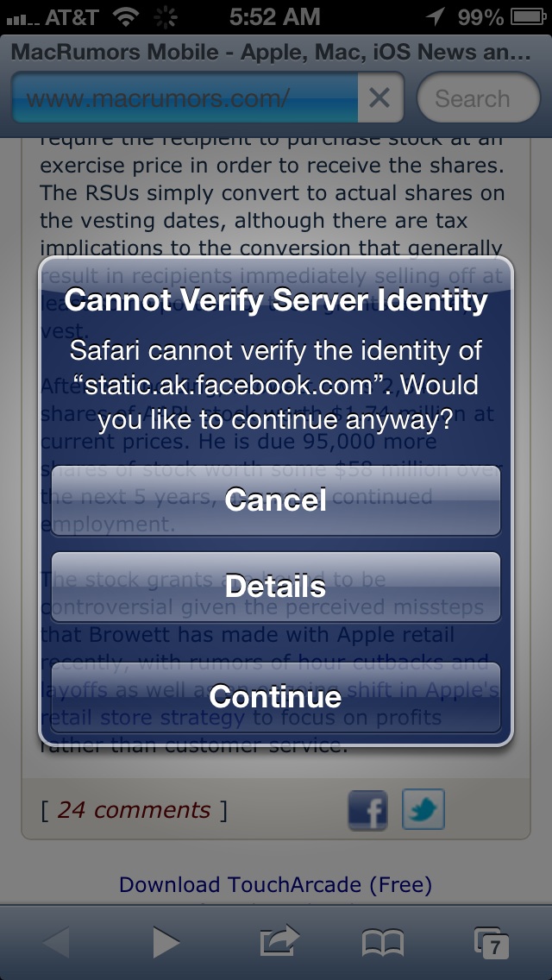This screenshot has height=980, width=552.
Task: Tap the Wi-Fi icon in status bar
Action: [127, 17]
